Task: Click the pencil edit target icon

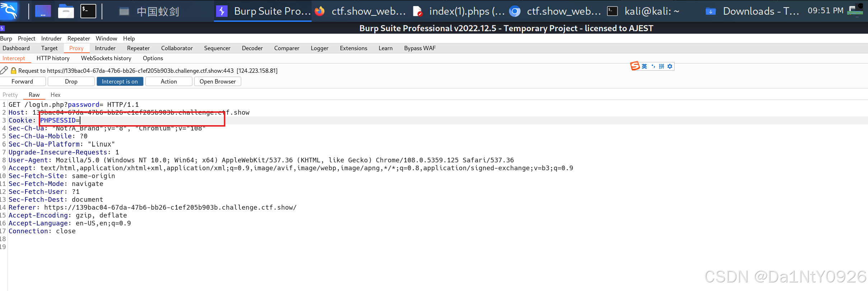Action: pos(4,70)
